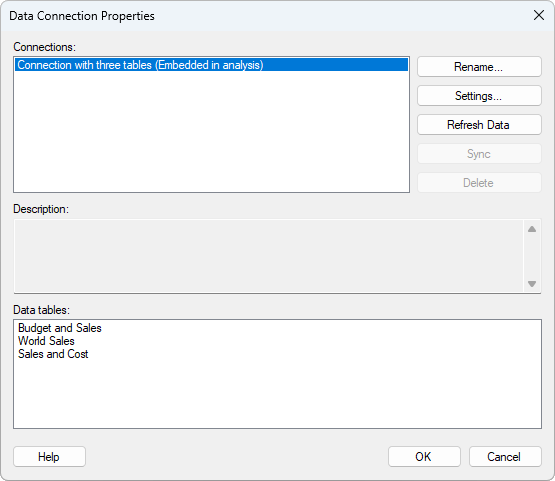This screenshot has width=555, height=481.
Task: Click the Description scroll down arrow
Action: pyautogui.click(x=532, y=284)
